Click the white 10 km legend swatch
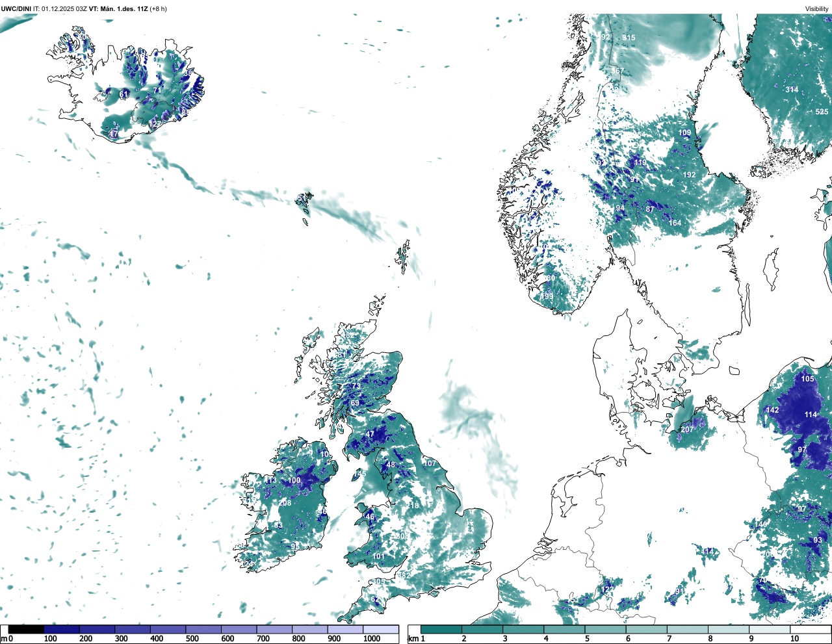The width and height of the screenshot is (832, 644). click(x=811, y=630)
